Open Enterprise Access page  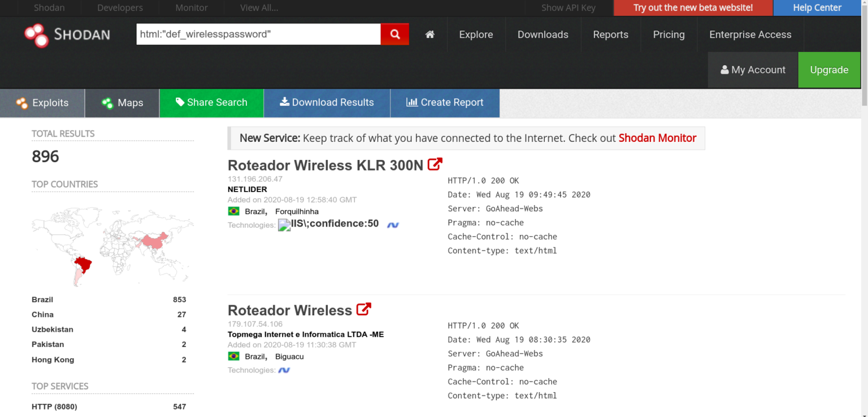click(x=750, y=34)
